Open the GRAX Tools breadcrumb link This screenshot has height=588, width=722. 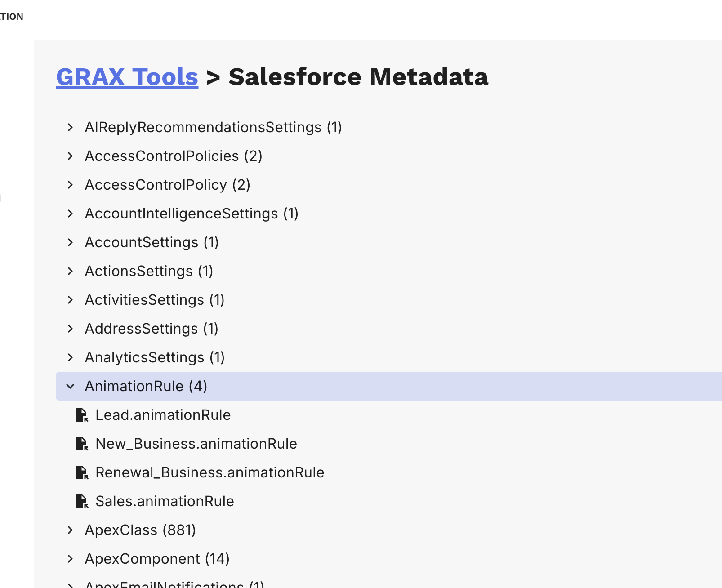(x=127, y=77)
